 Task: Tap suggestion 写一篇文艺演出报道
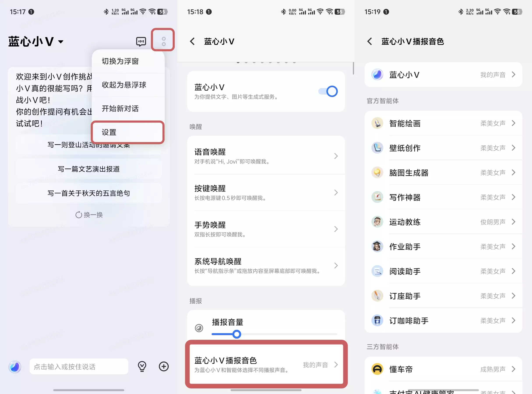89,169
